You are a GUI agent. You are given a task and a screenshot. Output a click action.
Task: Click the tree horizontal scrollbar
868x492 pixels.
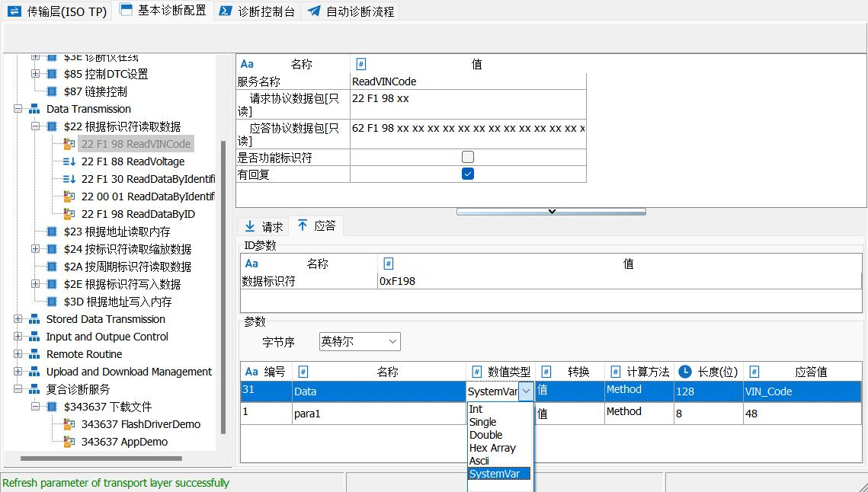101,458
